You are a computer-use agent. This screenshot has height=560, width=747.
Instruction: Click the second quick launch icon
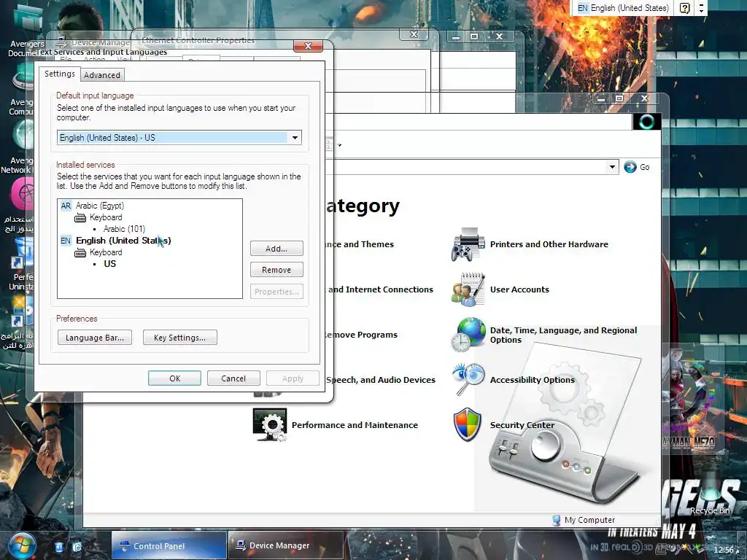coord(77,547)
